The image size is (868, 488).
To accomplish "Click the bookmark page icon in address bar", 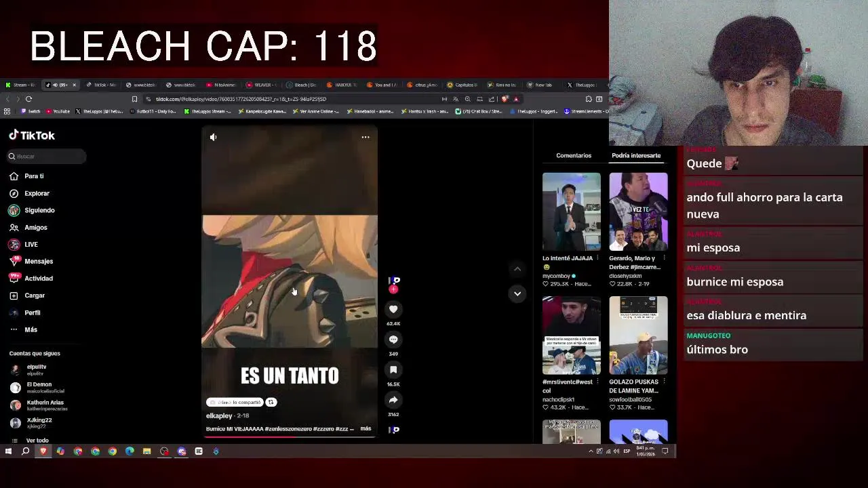I will pyautogui.click(x=134, y=99).
